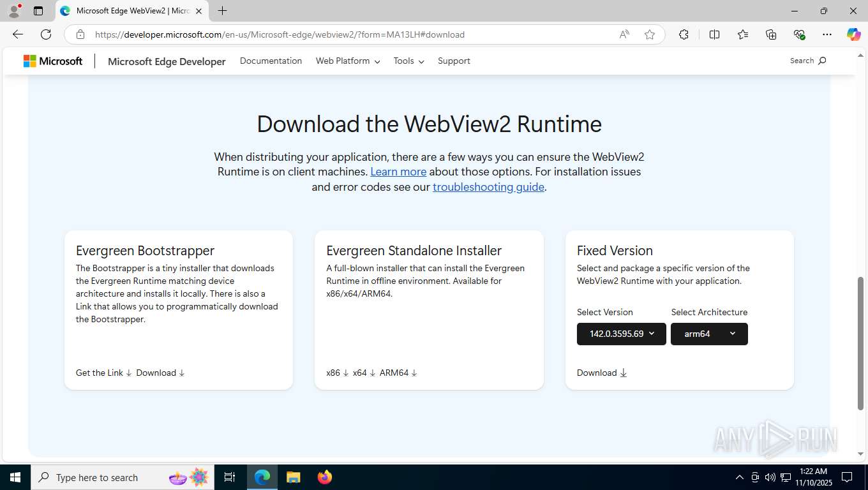The width and height of the screenshot is (868, 490).
Task: Click the address bar URL
Action: click(x=280, y=34)
